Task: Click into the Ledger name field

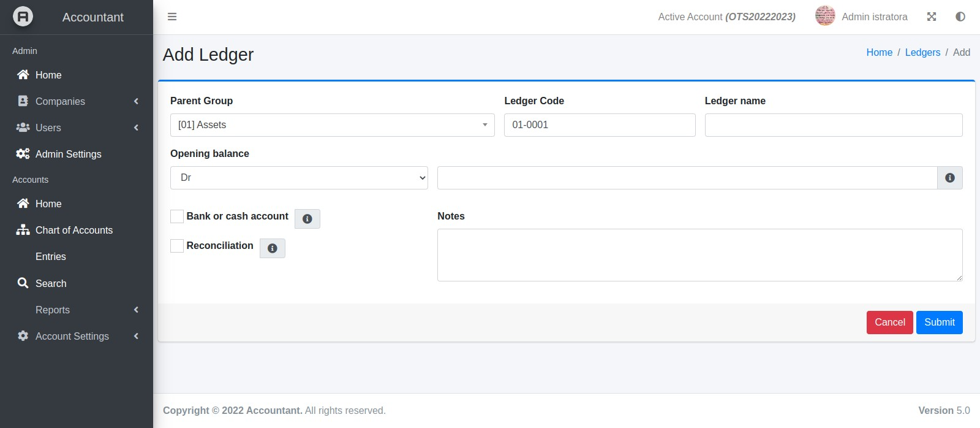Action: tap(833, 125)
